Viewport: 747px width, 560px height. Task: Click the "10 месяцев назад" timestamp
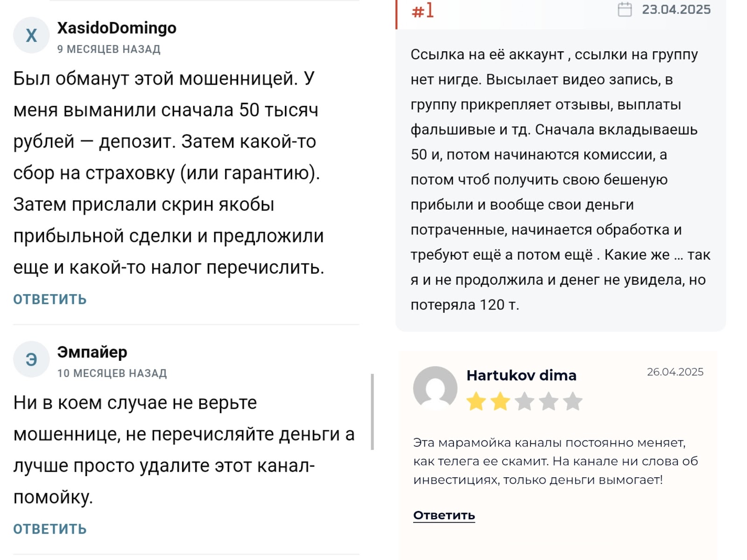(x=112, y=373)
